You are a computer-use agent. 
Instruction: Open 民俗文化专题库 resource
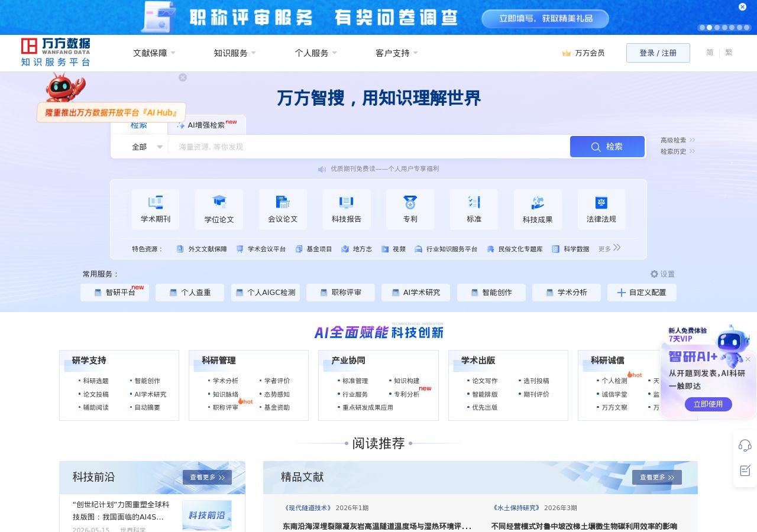point(515,249)
